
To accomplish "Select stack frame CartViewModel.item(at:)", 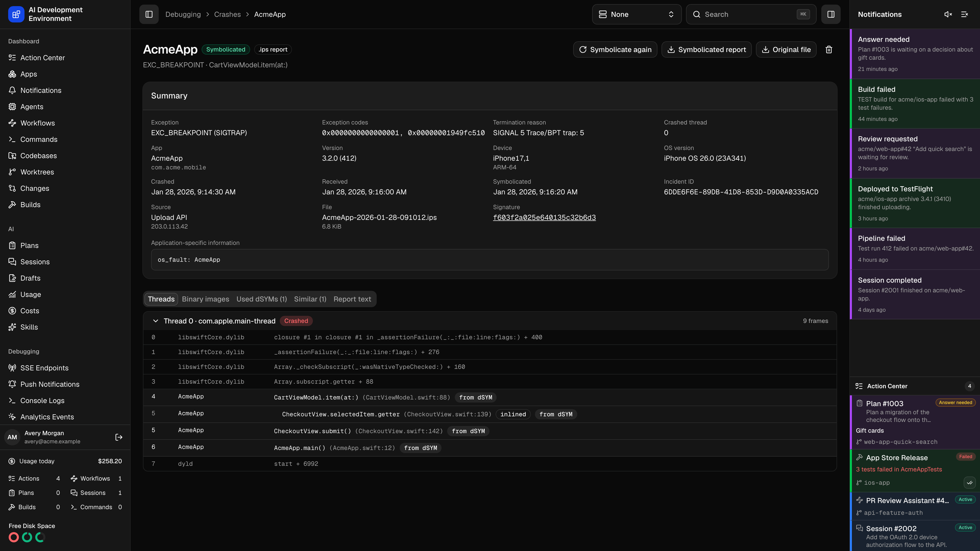I will tap(490, 397).
